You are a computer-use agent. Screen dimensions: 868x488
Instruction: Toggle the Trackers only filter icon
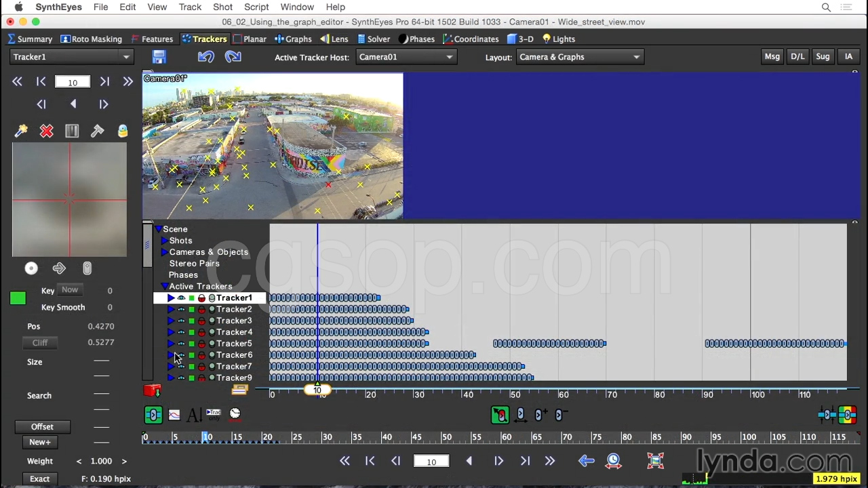tap(214, 414)
